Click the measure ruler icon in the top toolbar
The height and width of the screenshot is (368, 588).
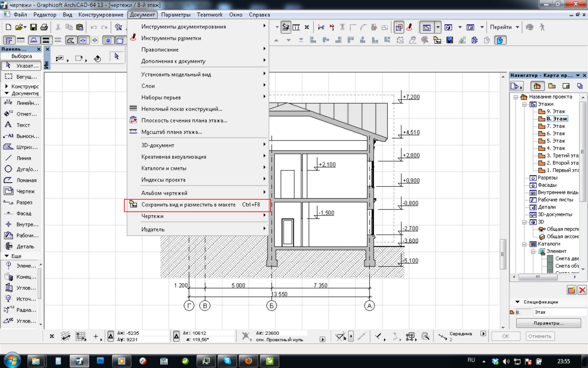coord(296,27)
